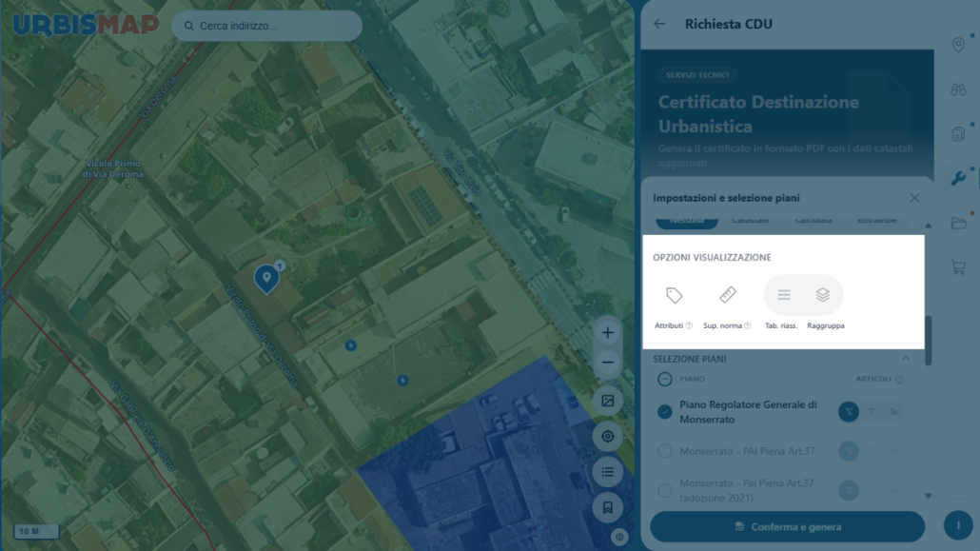Screen dimensions: 980x551
Task: Select the Entrambe tab
Action: pyautogui.click(x=877, y=220)
